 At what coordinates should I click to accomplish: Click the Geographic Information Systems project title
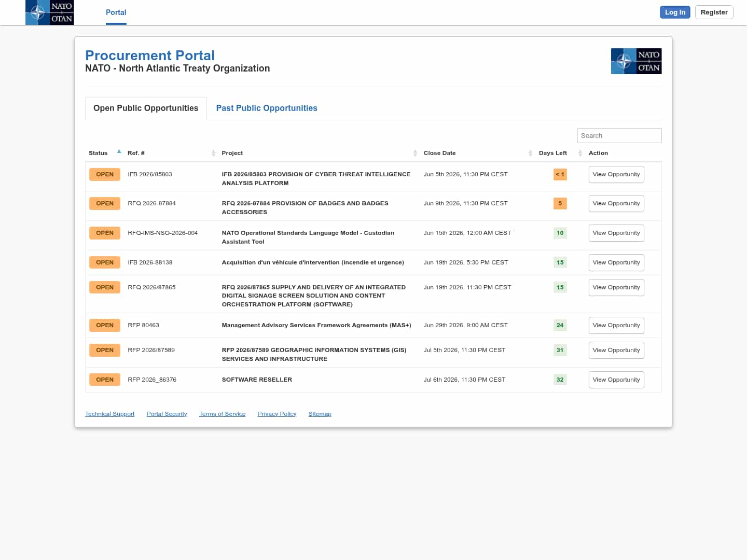[314, 354]
